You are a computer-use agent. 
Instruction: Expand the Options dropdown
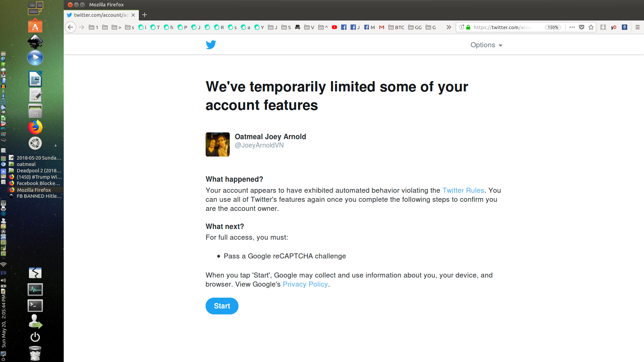[x=486, y=45]
